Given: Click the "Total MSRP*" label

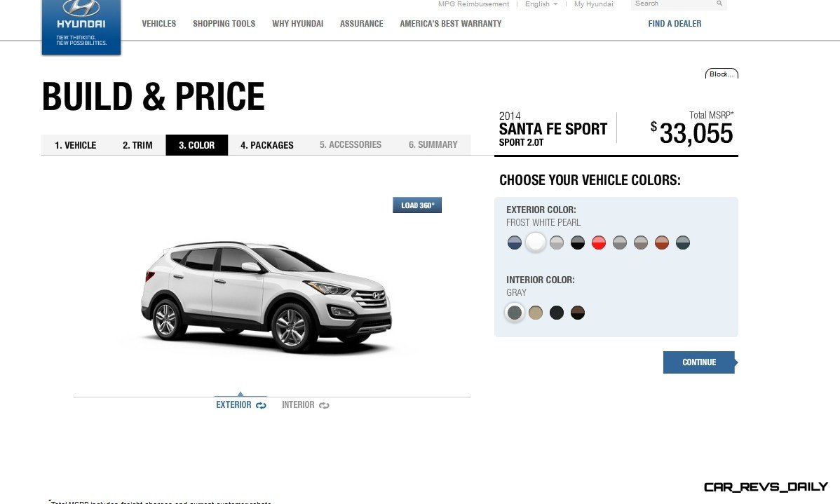Looking at the screenshot, I should (712, 115).
